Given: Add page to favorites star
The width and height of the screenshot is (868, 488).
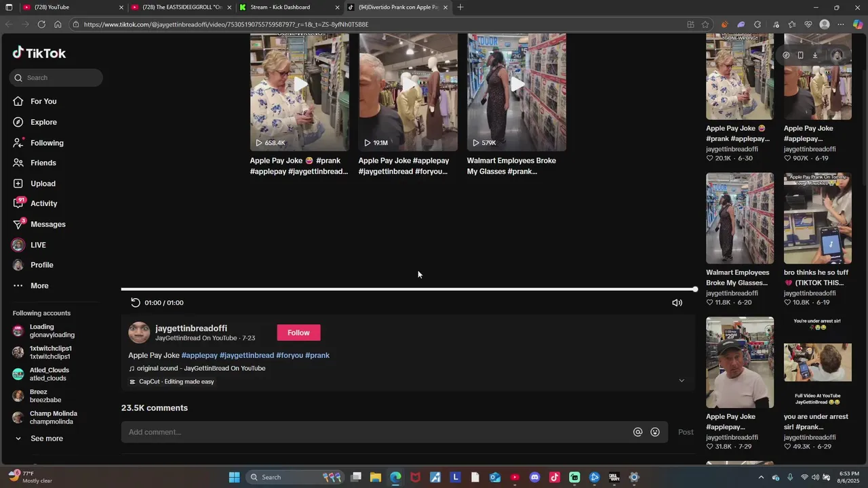Looking at the screenshot, I should [705, 24].
